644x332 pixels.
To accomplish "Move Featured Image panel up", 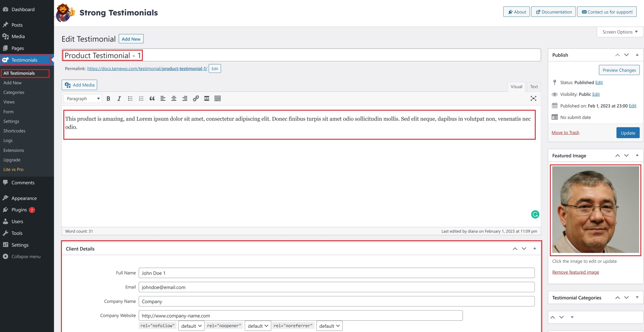I will pyautogui.click(x=618, y=155).
